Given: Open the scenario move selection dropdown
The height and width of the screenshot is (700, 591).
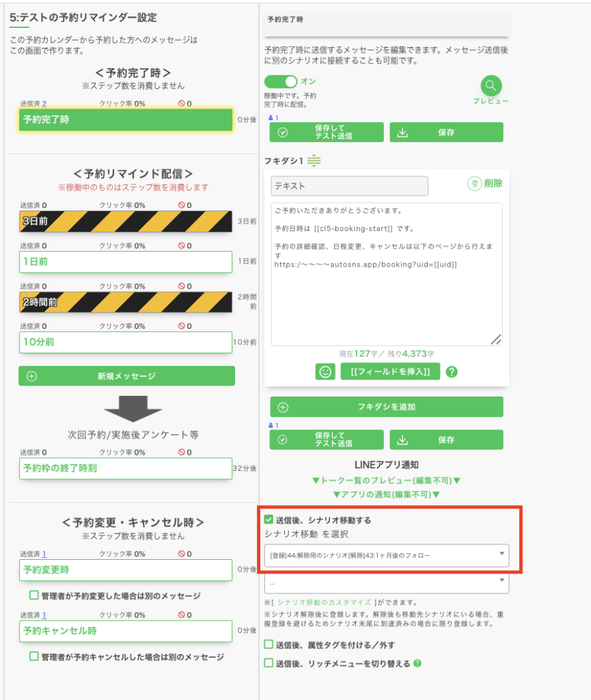Looking at the screenshot, I should tap(386, 555).
